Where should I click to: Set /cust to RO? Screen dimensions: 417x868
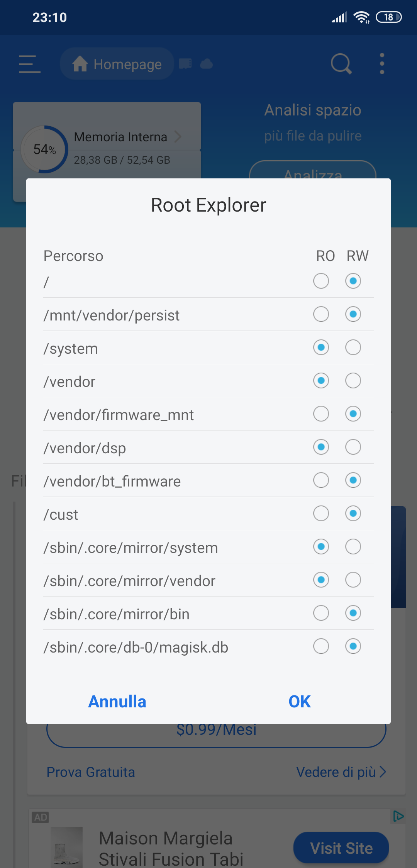321,514
